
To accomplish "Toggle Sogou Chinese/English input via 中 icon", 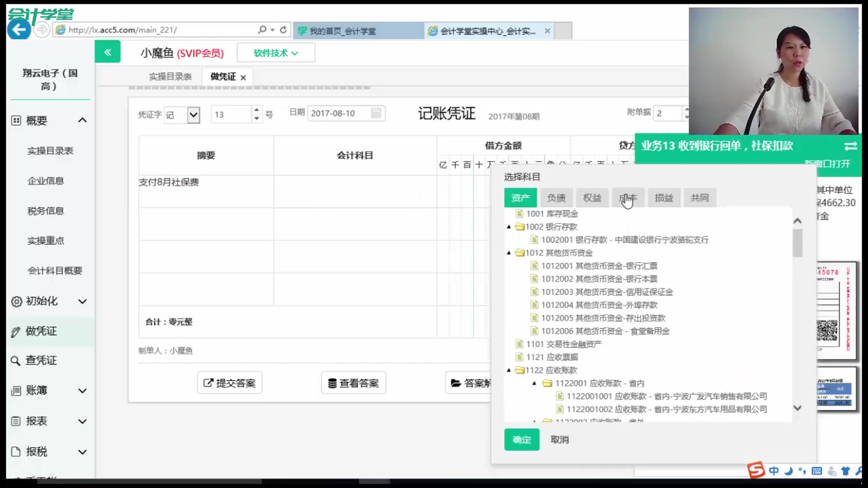I will (774, 471).
